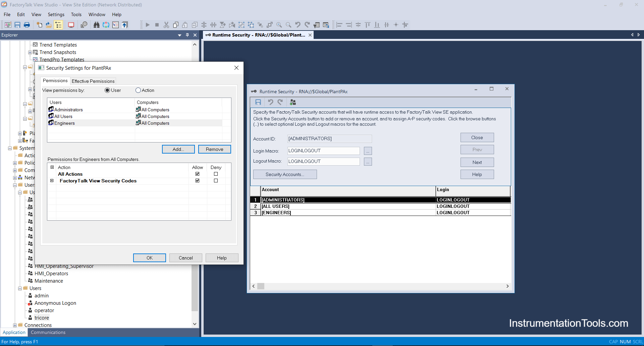644x346 pixels.
Task: Click the Login Macro input field
Action: pyautogui.click(x=323, y=151)
